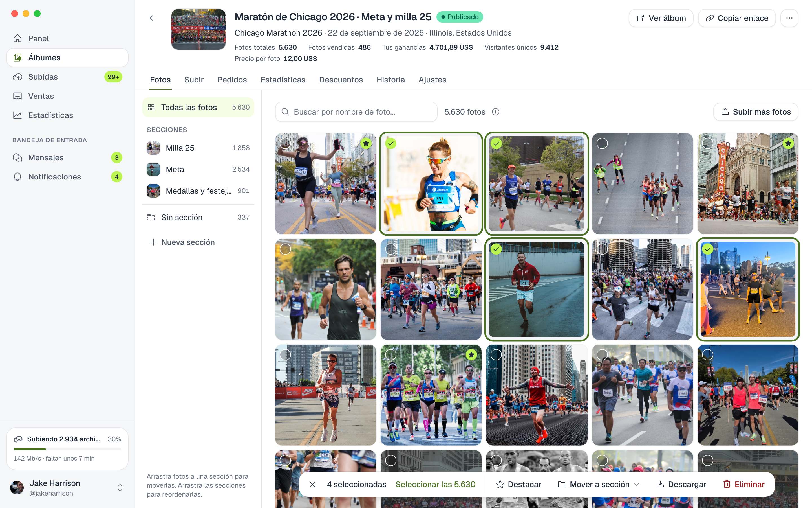Click the Panel home icon
812x508 pixels.
click(17, 38)
